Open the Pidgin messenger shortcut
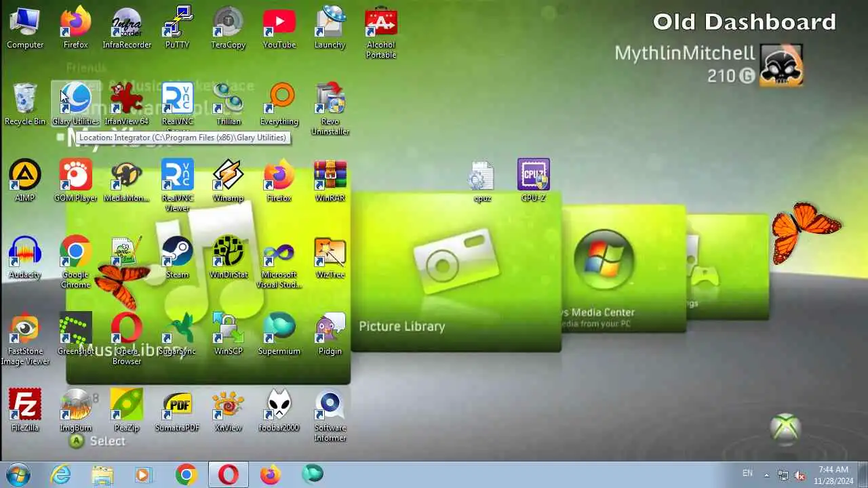 click(x=330, y=335)
